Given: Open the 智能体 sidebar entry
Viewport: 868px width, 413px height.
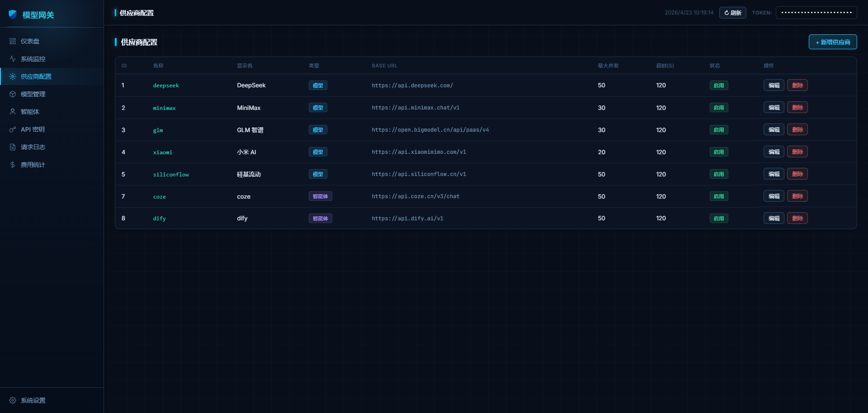Looking at the screenshot, I should [x=52, y=112].
